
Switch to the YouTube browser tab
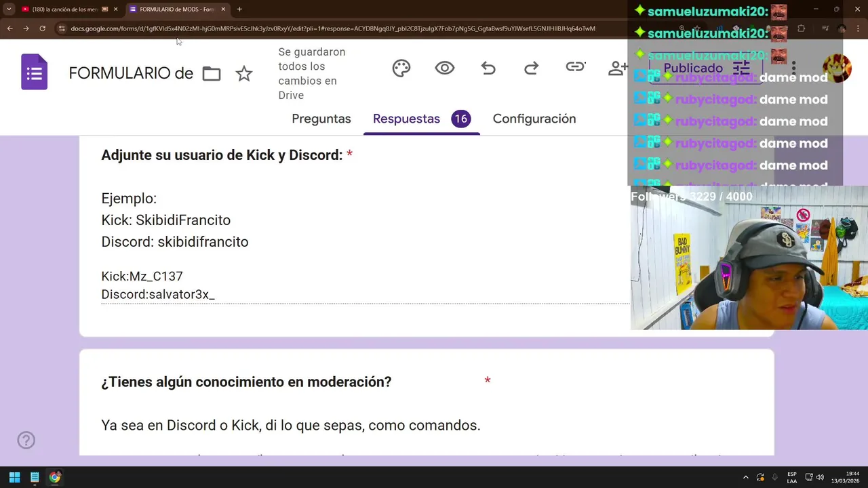click(x=64, y=9)
